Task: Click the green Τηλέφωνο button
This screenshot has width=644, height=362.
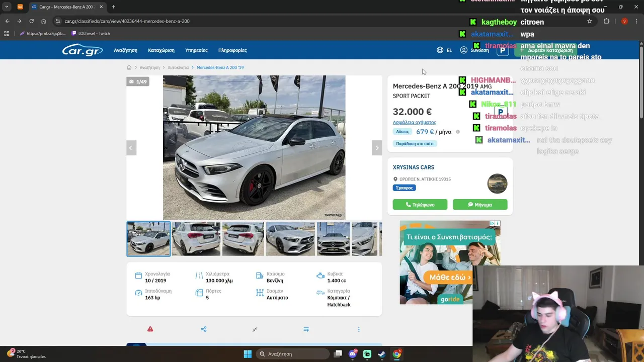Action: [420, 205]
